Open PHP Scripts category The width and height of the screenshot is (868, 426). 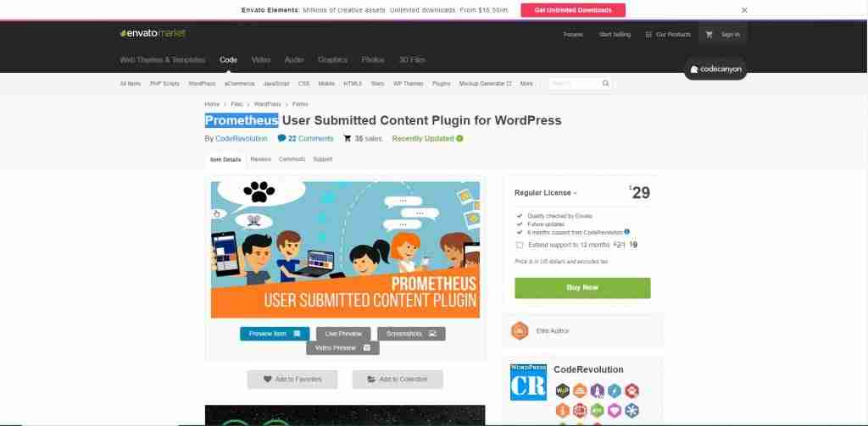[164, 84]
